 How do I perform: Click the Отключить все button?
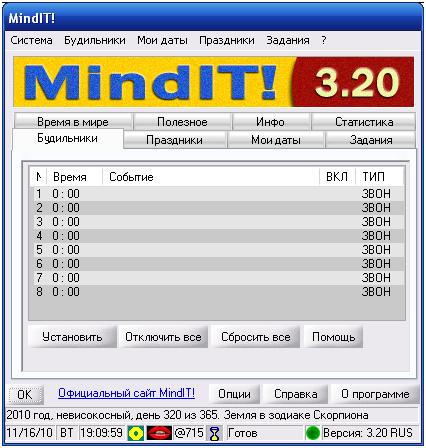(163, 337)
